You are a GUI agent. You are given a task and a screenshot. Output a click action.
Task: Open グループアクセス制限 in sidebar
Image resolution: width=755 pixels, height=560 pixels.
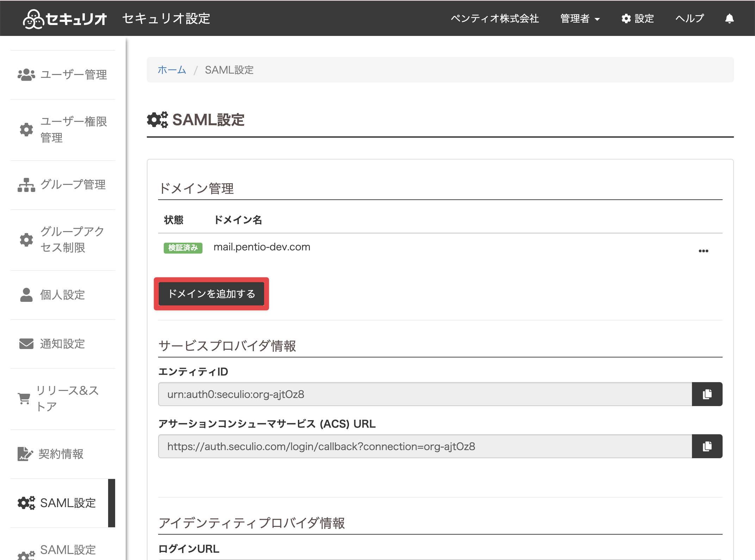(63, 239)
